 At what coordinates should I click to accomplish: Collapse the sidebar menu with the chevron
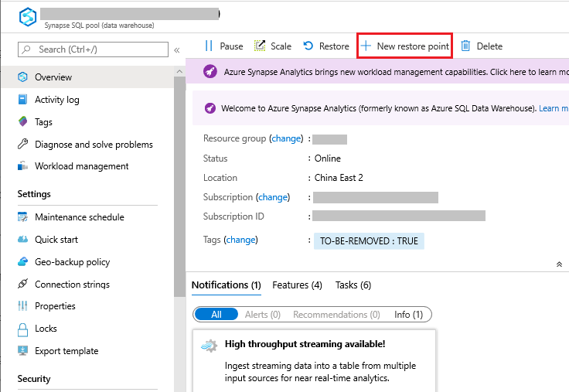pyautogui.click(x=177, y=50)
